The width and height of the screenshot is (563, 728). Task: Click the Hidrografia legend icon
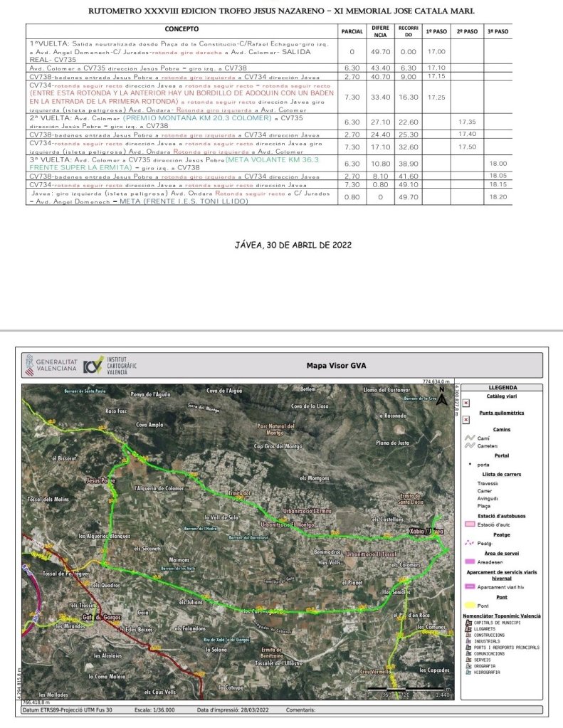(x=468, y=672)
